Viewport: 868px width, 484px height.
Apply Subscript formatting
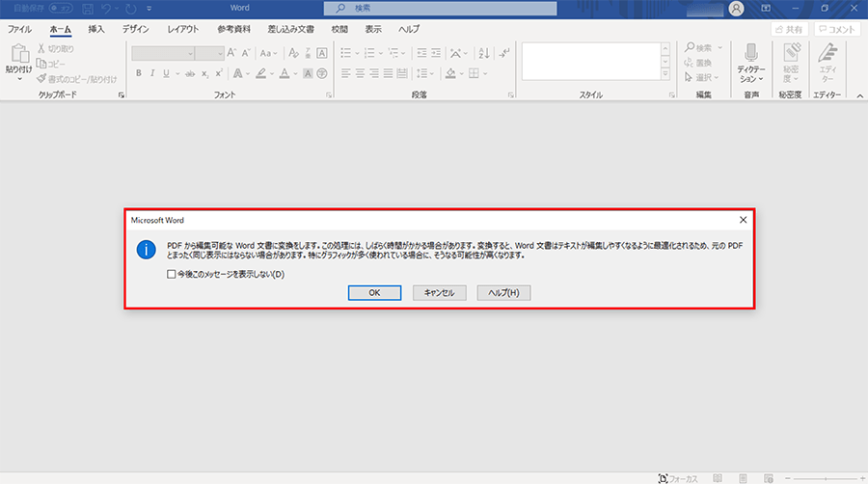204,73
